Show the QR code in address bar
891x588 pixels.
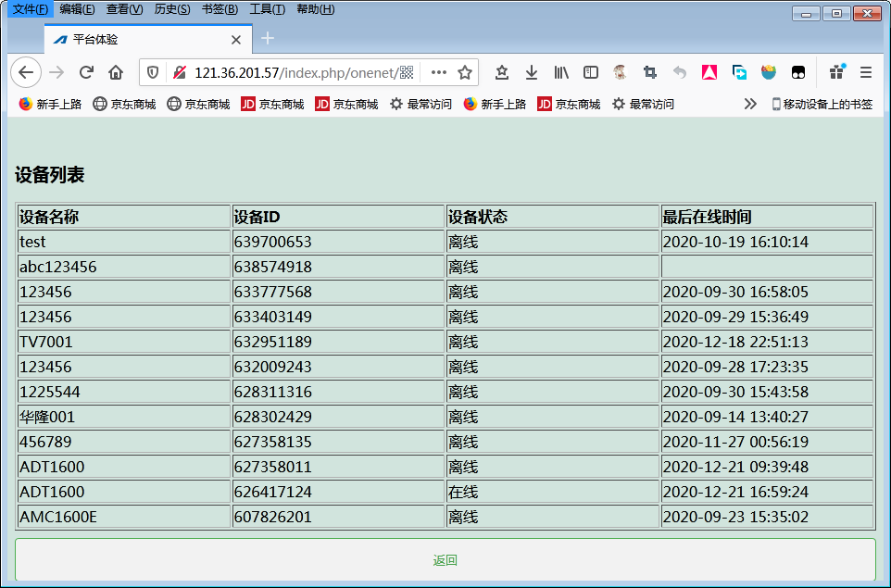(407, 72)
